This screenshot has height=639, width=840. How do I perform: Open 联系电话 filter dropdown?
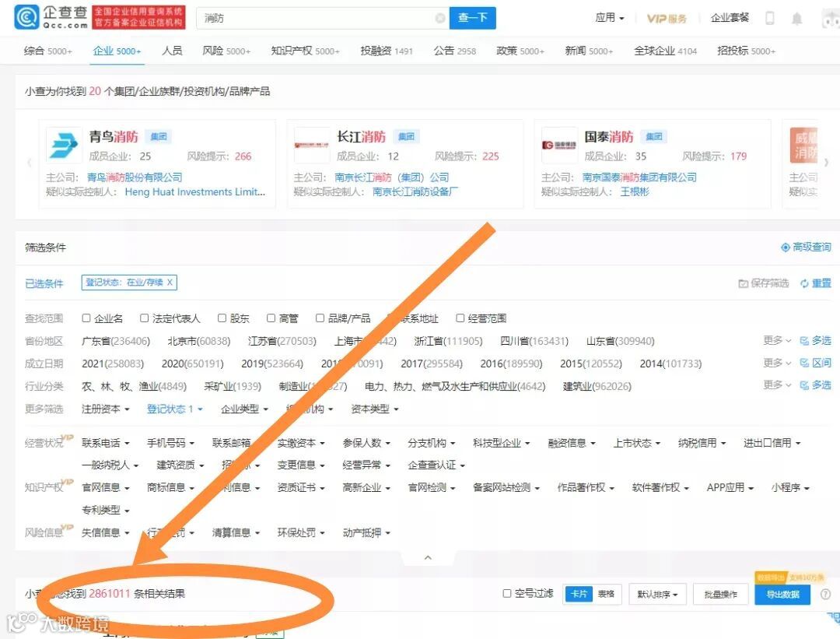pos(106,443)
